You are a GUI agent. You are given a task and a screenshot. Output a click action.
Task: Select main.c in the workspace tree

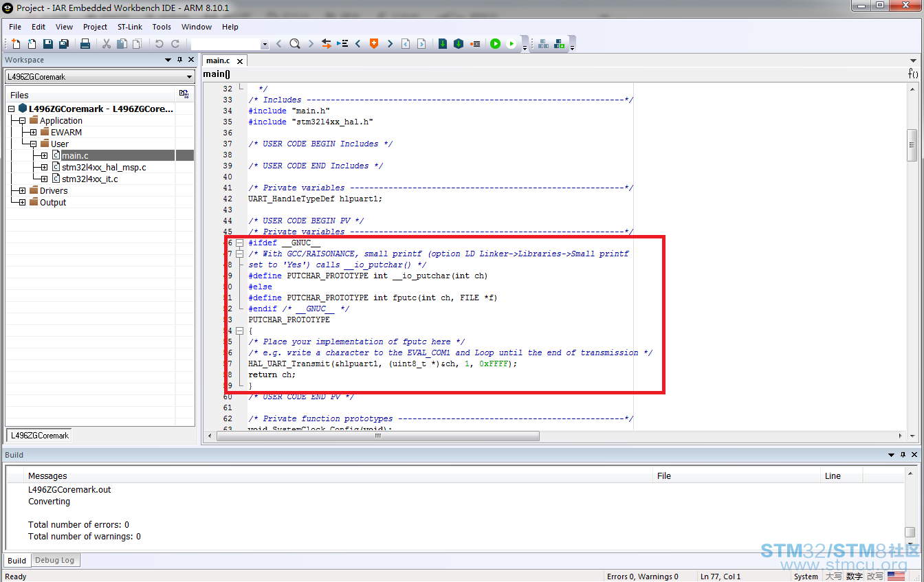click(75, 155)
